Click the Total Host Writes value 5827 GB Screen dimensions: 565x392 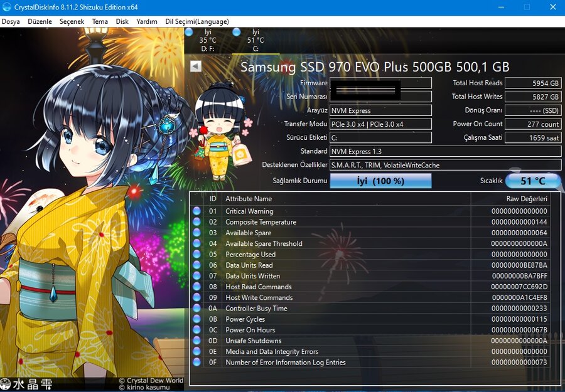point(533,97)
